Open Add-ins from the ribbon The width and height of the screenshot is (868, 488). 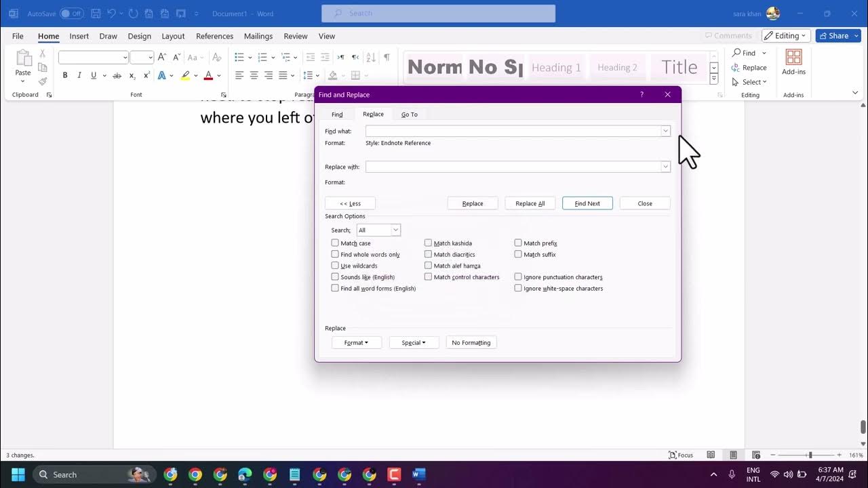(793, 62)
